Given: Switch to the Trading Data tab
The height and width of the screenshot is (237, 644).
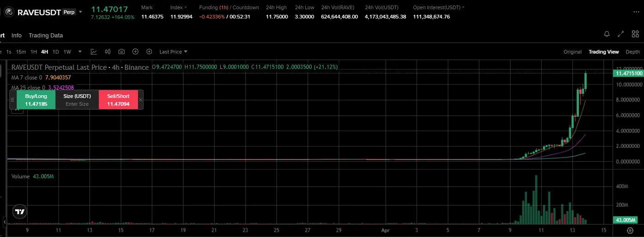Looking at the screenshot, I should [46, 36].
